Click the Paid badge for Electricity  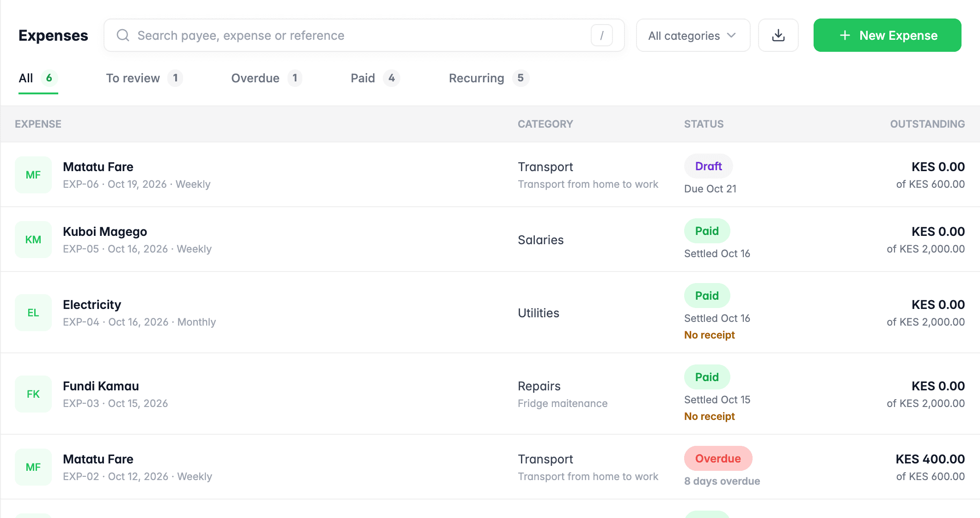[707, 296]
